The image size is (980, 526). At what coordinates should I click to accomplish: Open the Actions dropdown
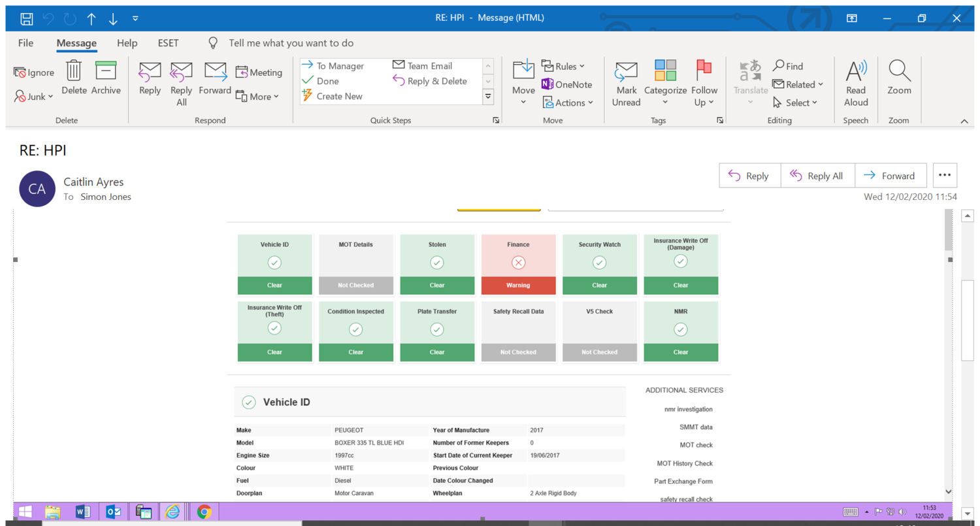(x=568, y=103)
